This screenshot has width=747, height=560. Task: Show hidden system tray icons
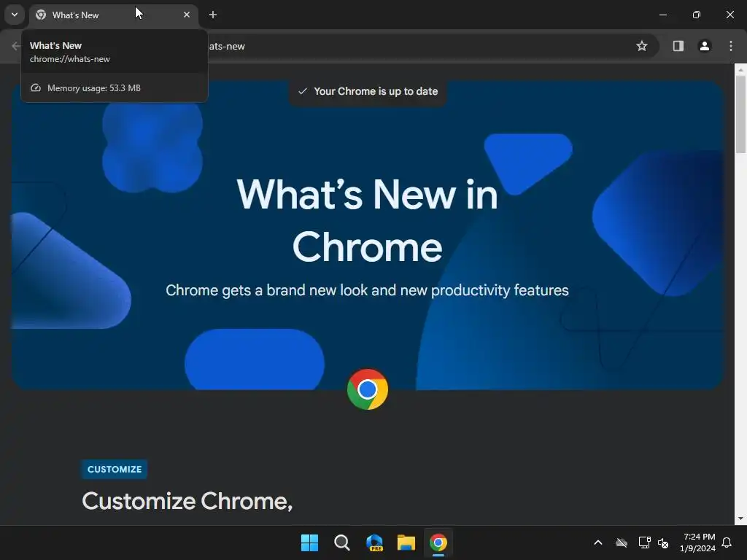(598, 542)
